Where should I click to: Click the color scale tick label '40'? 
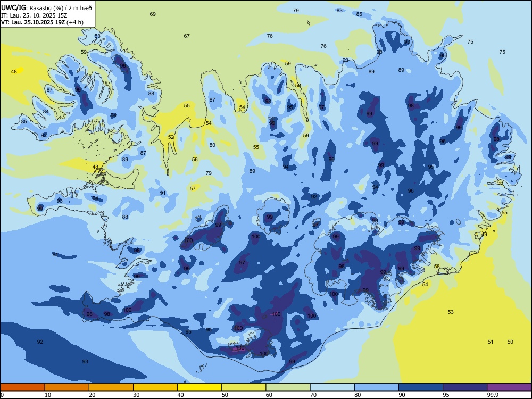point(180,395)
